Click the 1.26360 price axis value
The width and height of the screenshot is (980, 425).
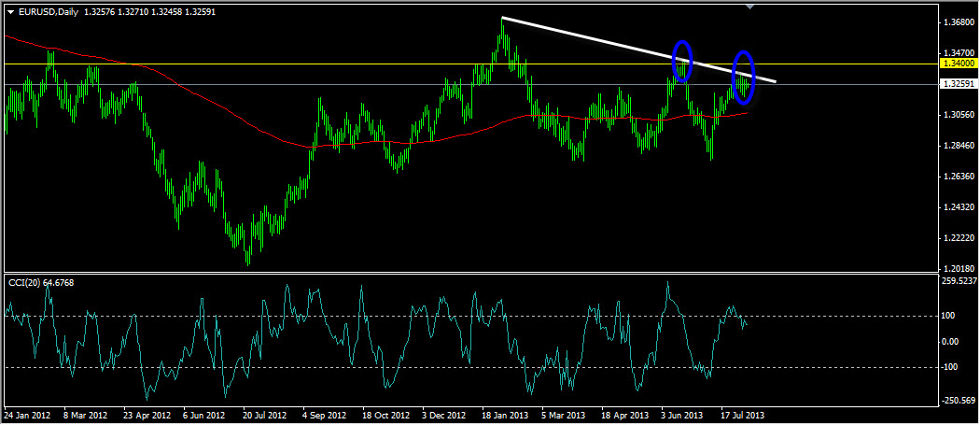(960, 177)
